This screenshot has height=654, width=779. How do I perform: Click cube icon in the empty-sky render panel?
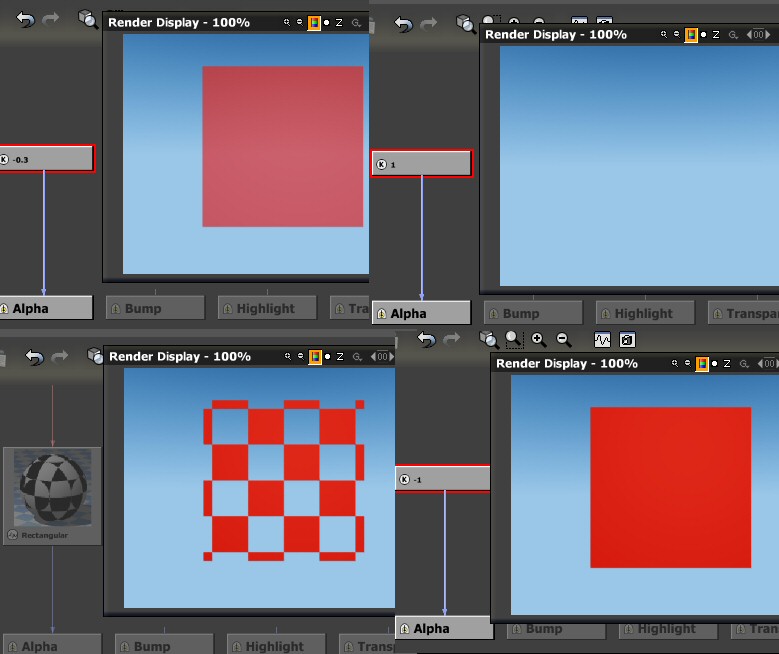pyautogui.click(x=465, y=23)
